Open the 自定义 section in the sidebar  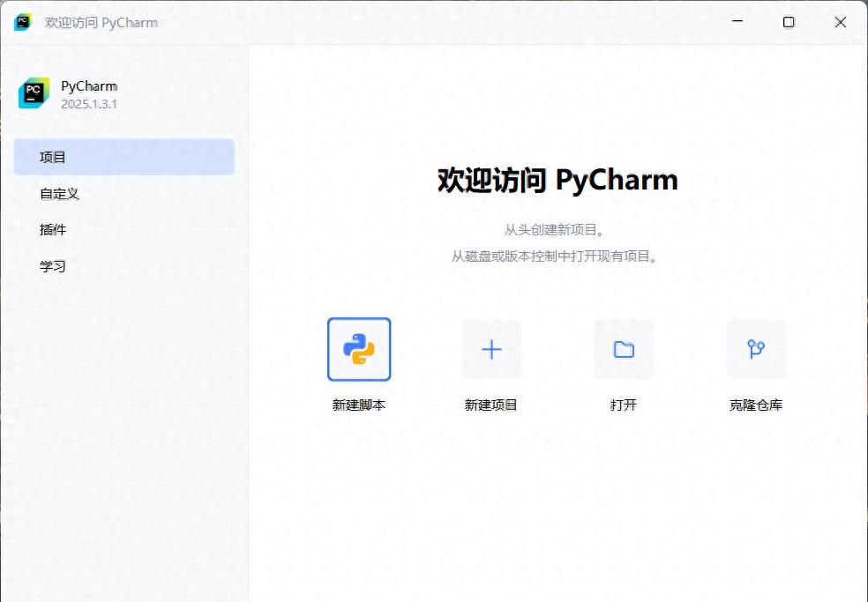57,193
